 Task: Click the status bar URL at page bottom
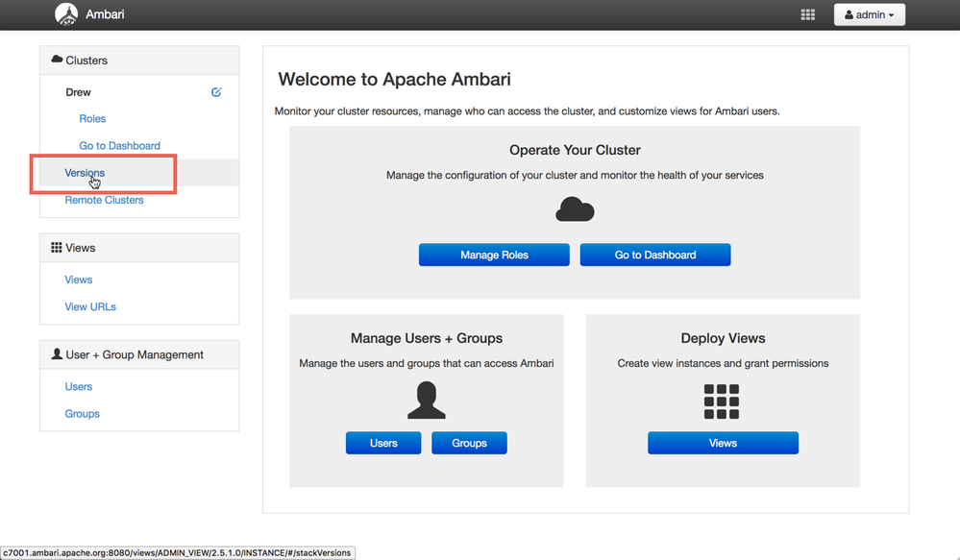(178, 552)
